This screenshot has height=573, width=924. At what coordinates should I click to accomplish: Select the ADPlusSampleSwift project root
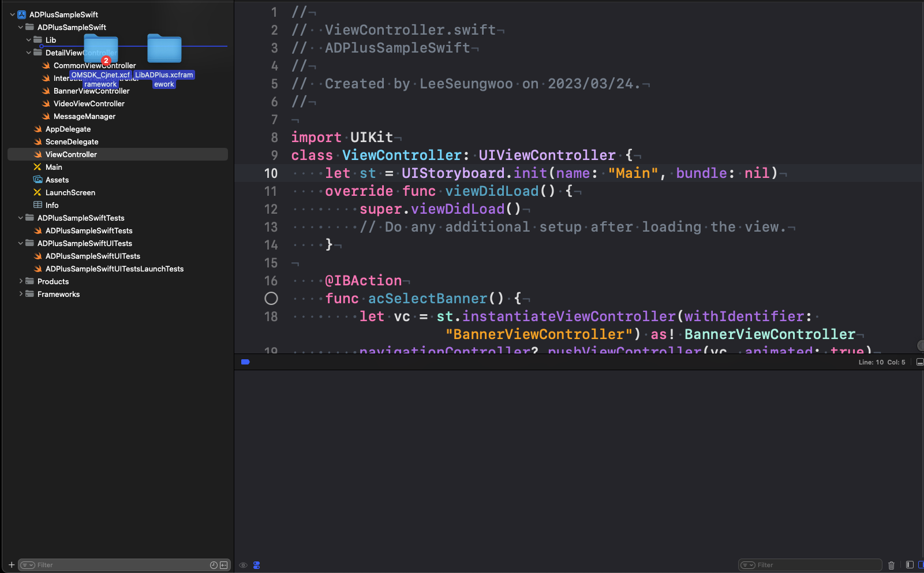(63, 14)
